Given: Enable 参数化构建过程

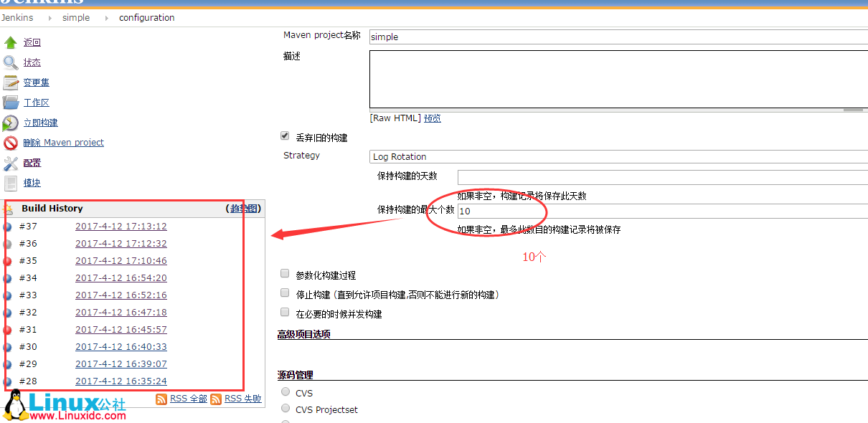Looking at the screenshot, I should tap(284, 272).
